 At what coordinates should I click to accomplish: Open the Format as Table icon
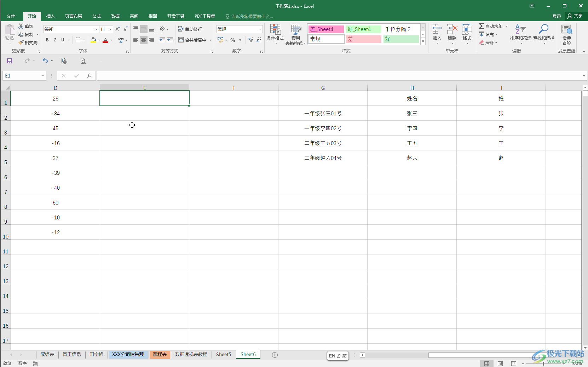coord(296,29)
